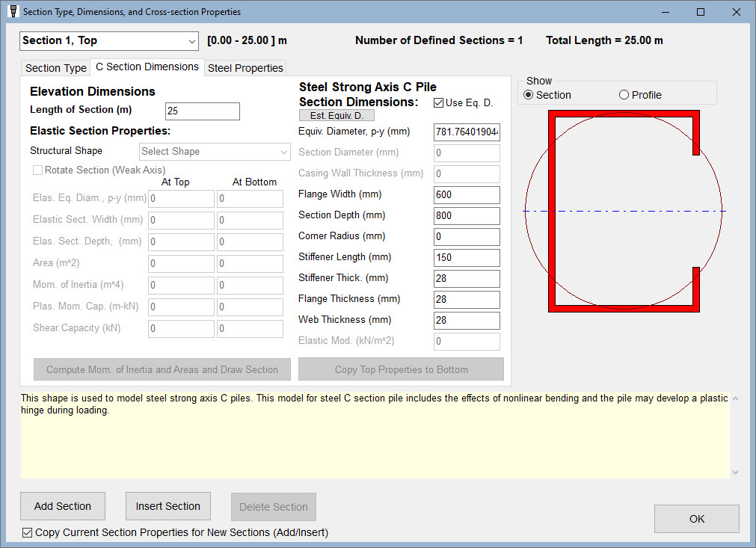756x548 pixels.
Task: Click the Add Section button
Action: pos(63,506)
